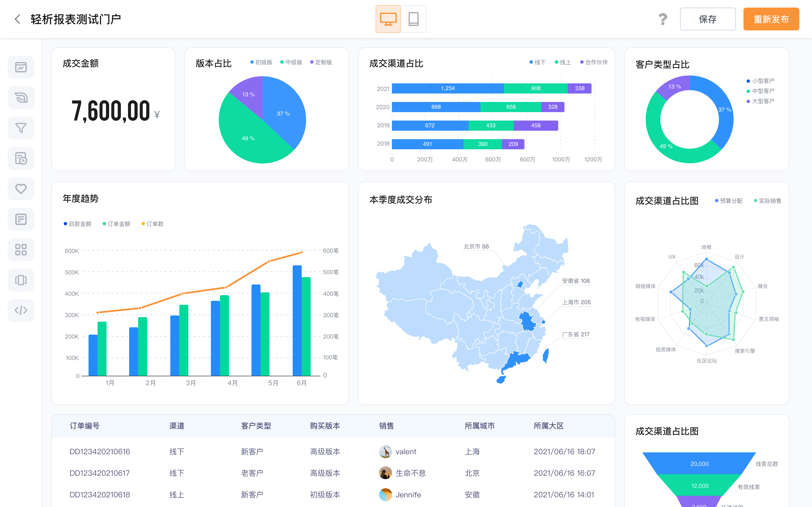Open the favorites heart sidebar icon
The width and height of the screenshot is (812, 507).
21,189
